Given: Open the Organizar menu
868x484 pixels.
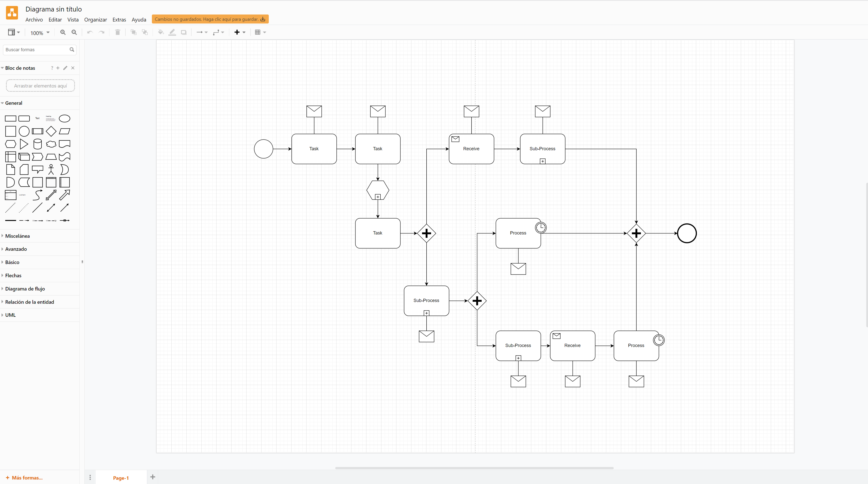Looking at the screenshot, I should click(x=95, y=19).
